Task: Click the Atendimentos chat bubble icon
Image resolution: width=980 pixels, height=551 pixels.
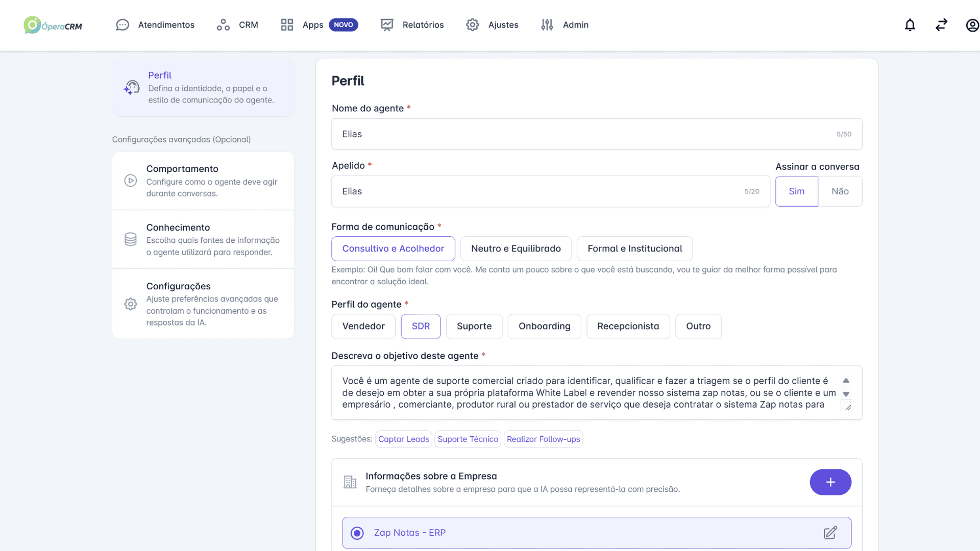Action: (x=122, y=25)
